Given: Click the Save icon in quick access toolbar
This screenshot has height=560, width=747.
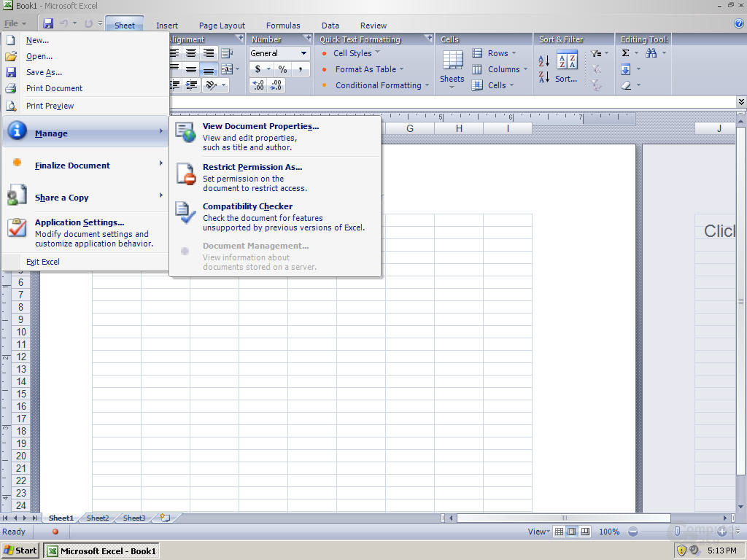Looking at the screenshot, I should pyautogui.click(x=48, y=23).
